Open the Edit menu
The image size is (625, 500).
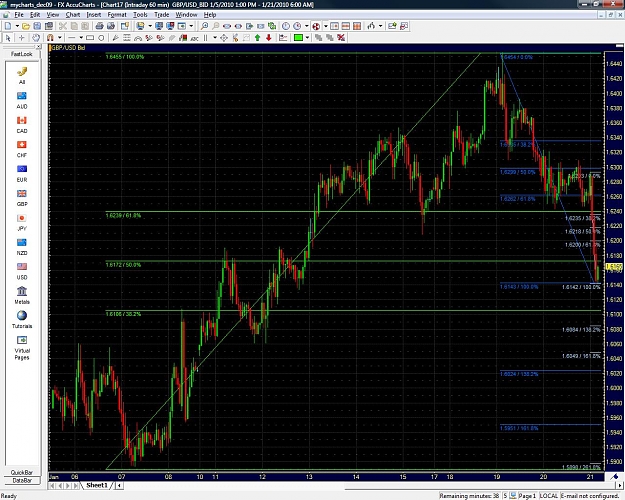35,15
